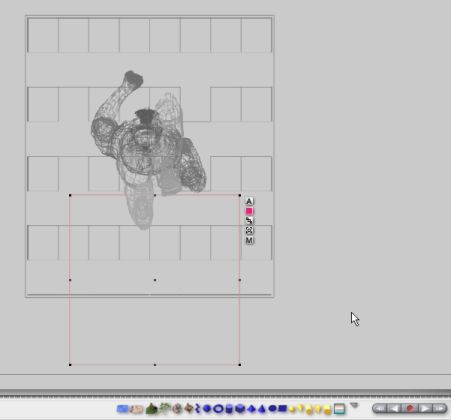Image resolution: width=451 pixels, height=420 pixels.
Task: Open object attributes with the A button
Action: (x=249, y=201)
